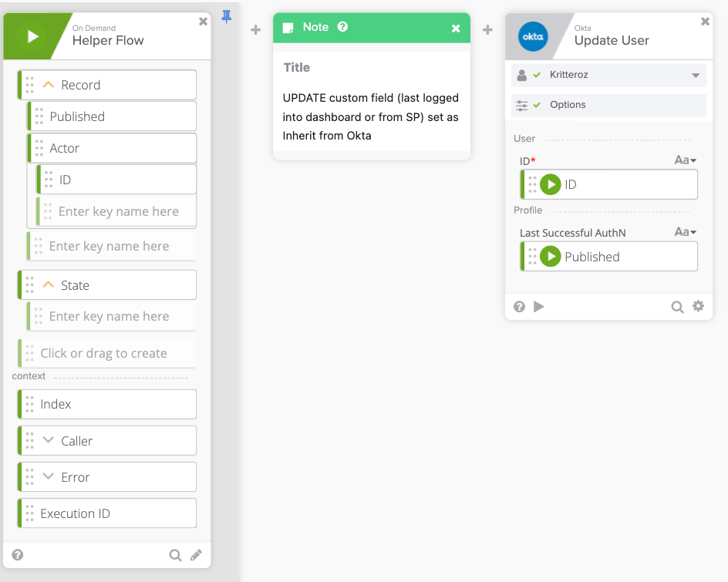Viewport: 728px width, 582px height.
Task: Click the 'Click or drag to create' field
Action: [103, 353]
